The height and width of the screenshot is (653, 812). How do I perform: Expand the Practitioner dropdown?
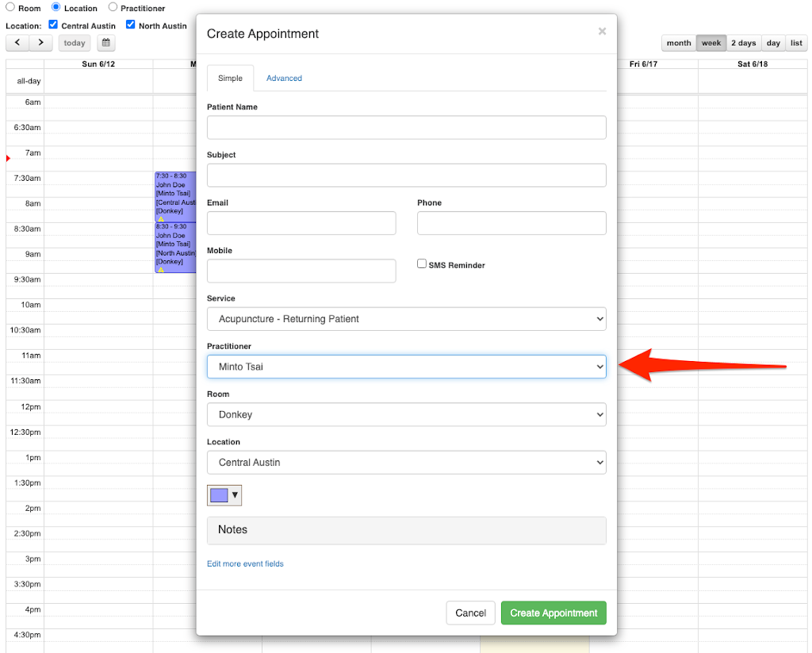pyautogui.click(x=406, y=367)
